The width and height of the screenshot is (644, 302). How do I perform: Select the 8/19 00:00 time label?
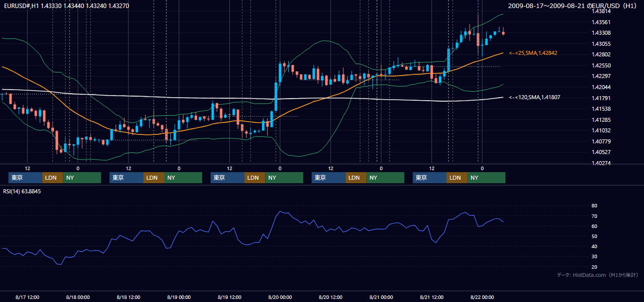[179, 297]
